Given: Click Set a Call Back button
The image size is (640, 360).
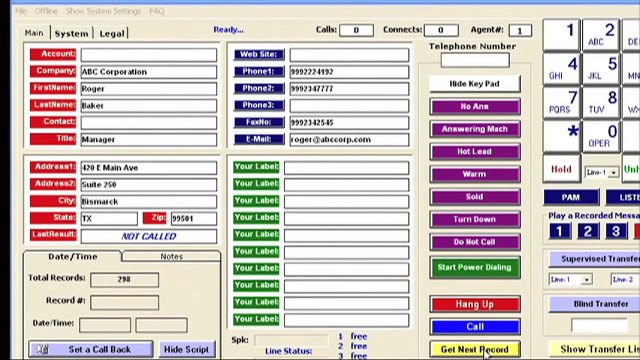Looking at the screenshot, I should point(91,349).
